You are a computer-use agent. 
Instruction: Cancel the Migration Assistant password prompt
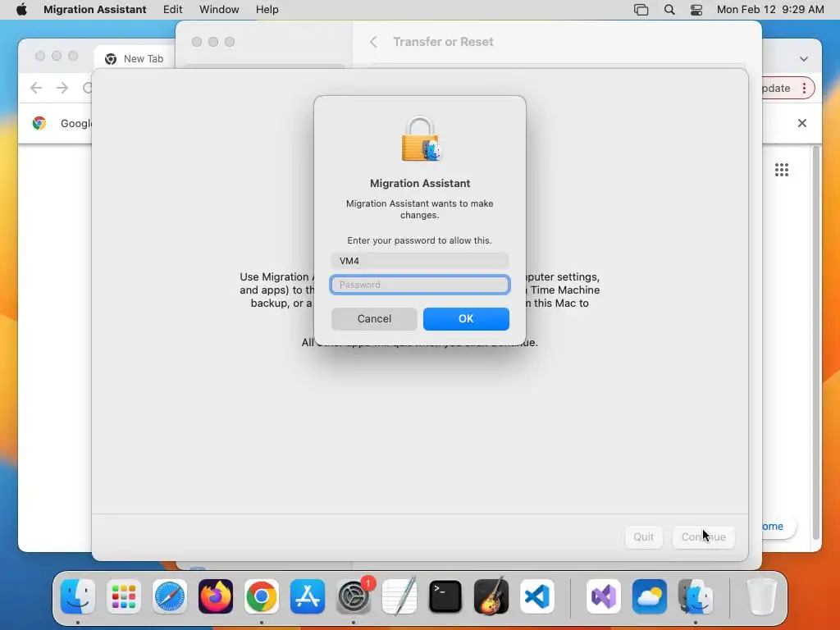(x=374, y=319)
